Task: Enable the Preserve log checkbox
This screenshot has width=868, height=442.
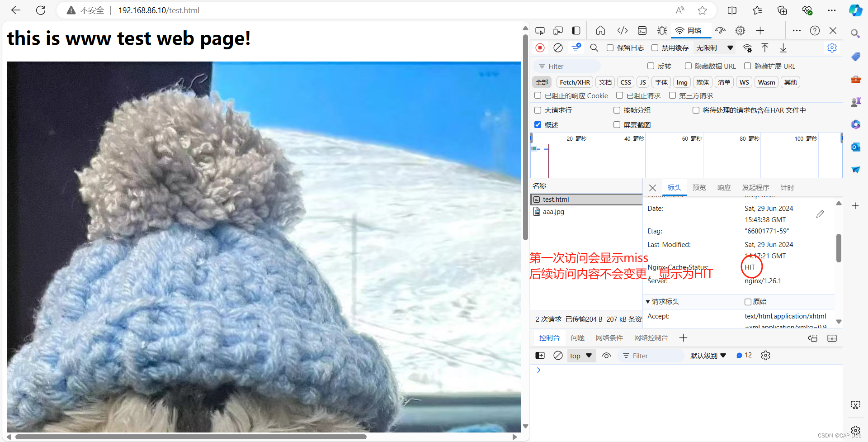Action: tap(610, 48)
